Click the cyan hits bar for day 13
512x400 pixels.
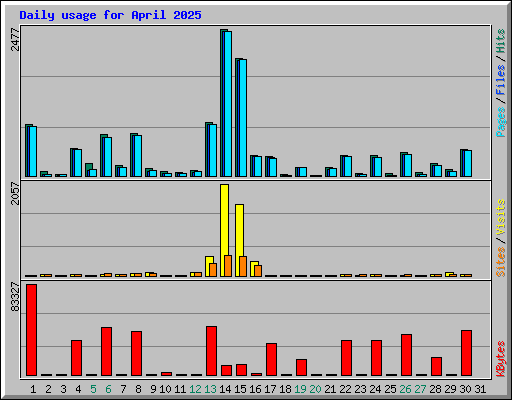click(x=213, y=150)
